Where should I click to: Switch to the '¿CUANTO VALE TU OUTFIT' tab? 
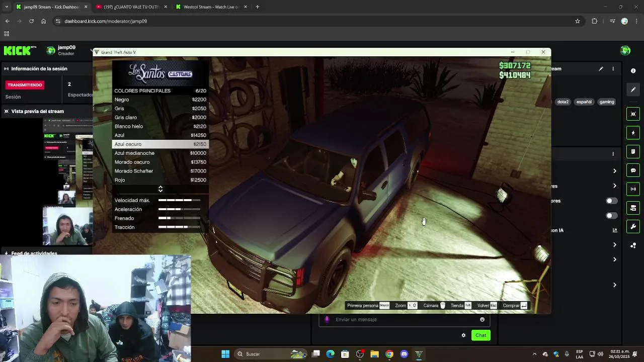(x=131, y=7)
